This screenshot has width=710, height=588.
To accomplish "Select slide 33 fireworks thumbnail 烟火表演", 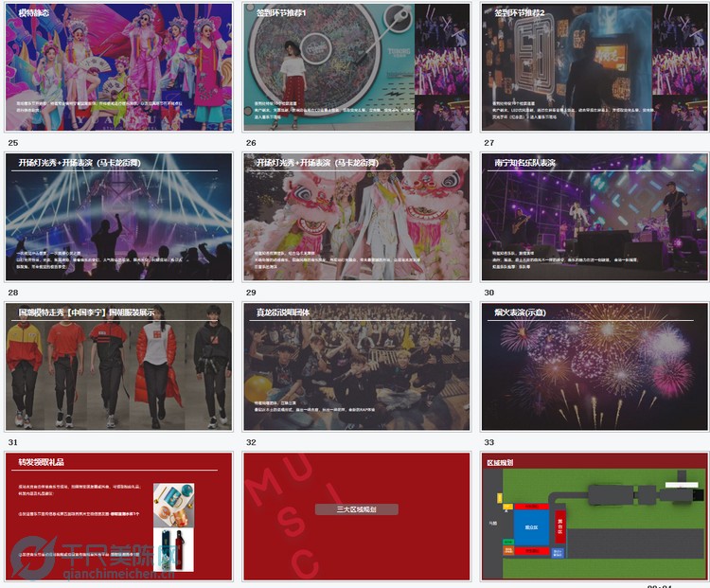I will coord(595,366).
